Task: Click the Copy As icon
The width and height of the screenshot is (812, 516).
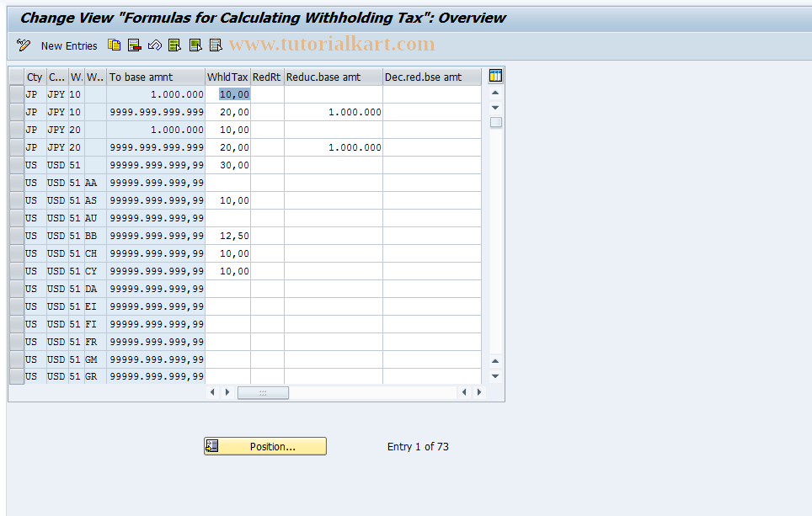Action: 114,45
